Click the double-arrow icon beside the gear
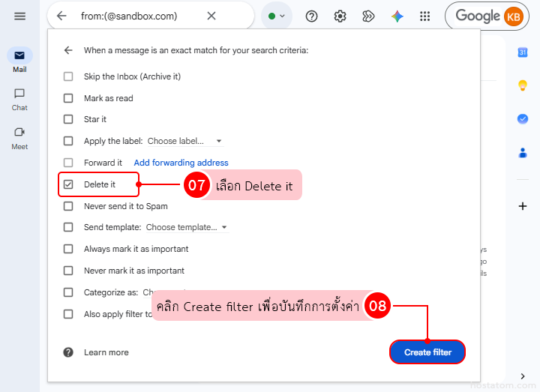The image size is (540, 392). click(x=368, y=16)
